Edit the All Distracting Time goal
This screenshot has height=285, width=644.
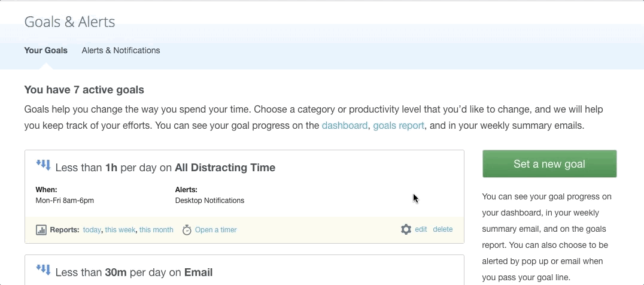(x=421, y=229)
